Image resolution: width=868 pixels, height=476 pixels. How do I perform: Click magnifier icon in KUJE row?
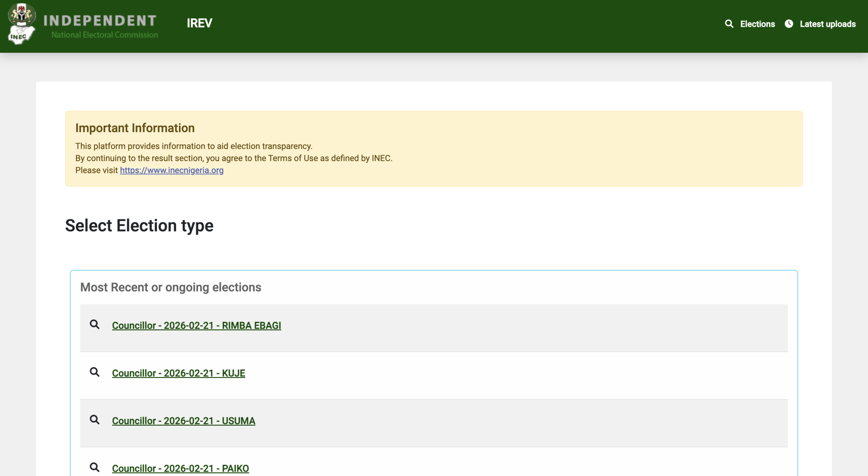[95, 372]
